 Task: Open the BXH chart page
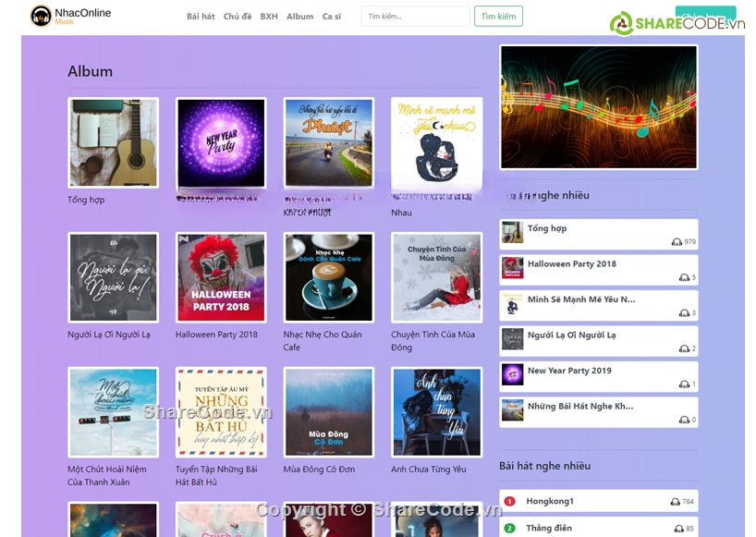269,17
